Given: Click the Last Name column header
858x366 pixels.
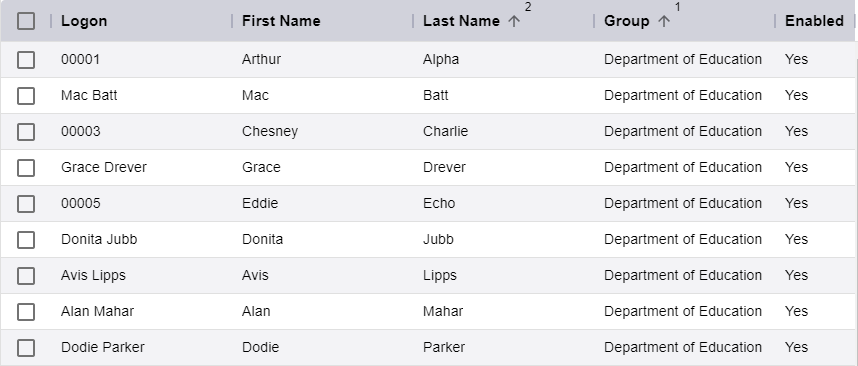Looking at the screenshot, I should pyautogui.click(x=461, y=21).
